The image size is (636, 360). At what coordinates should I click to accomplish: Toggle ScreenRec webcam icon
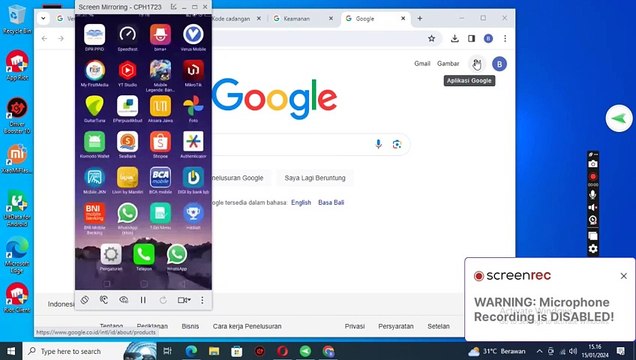(593, 221)
